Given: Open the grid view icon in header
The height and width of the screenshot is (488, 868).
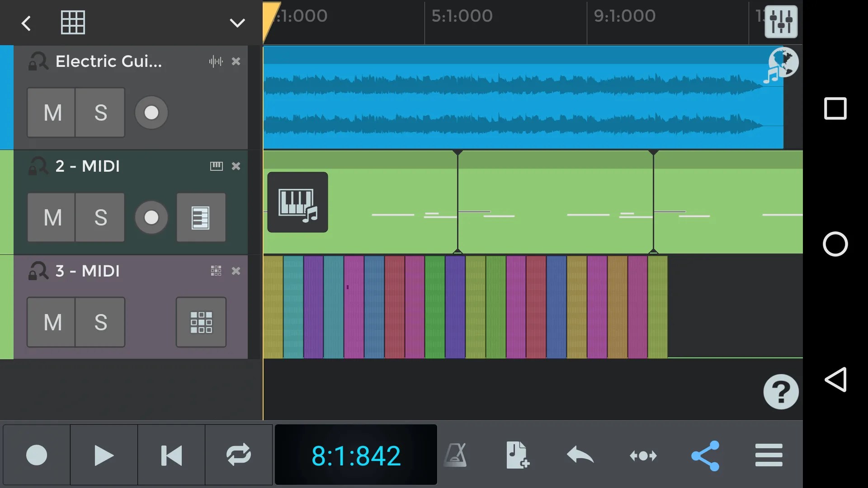Looking at the screenshot, I should click(73, 23).
